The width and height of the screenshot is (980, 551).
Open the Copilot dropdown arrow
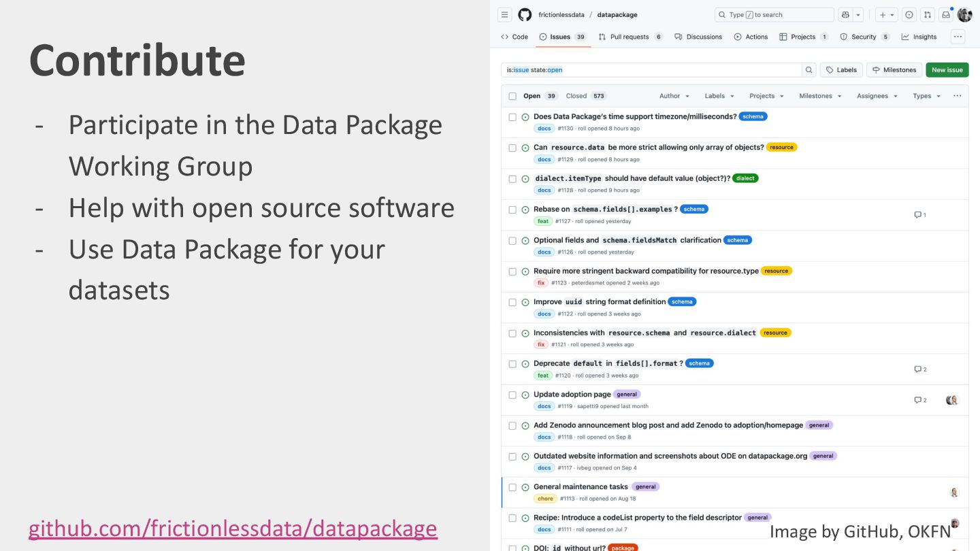click(858, 14)
